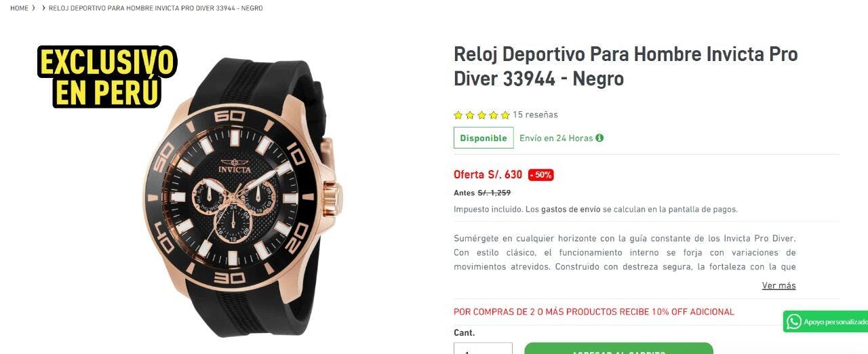This screenshot has height=354, width=868.
Task: Click the red -50% discount badge
Action: coord(541,175)
